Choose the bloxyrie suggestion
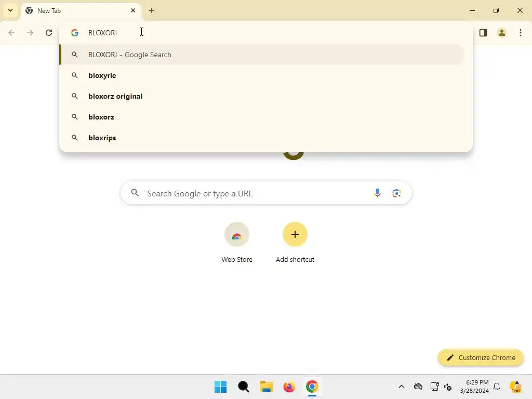 tap(262, 75)
